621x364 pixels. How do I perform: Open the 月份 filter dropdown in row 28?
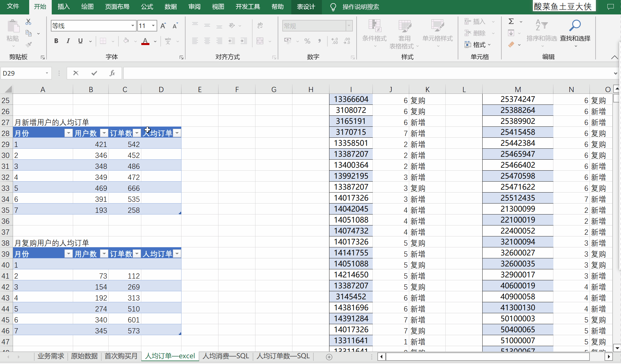tap(68, 133)
